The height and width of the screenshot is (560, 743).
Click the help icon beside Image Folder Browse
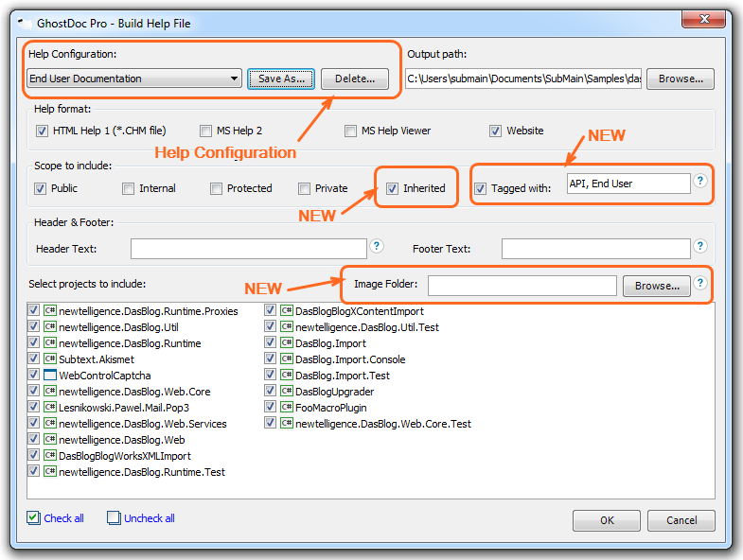[700, 284]
